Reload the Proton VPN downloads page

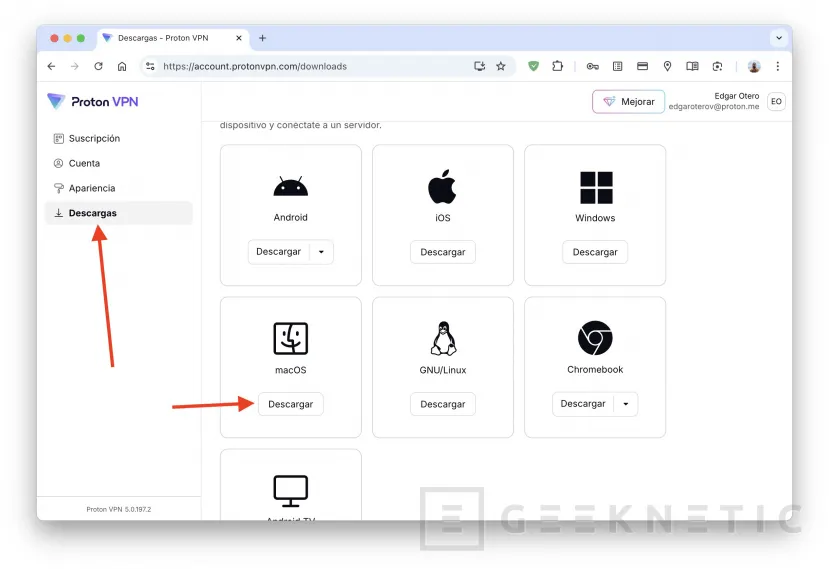pyautogui.click(x=98, y=66)
